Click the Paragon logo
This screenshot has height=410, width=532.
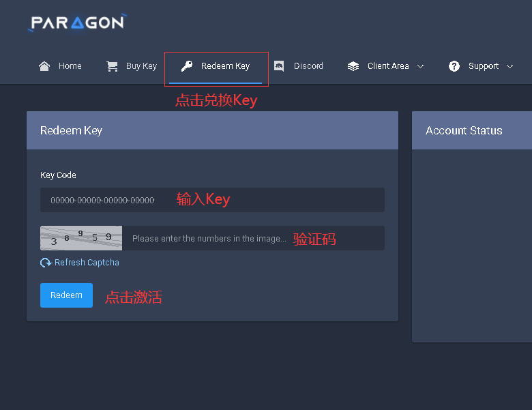[77, 23]
